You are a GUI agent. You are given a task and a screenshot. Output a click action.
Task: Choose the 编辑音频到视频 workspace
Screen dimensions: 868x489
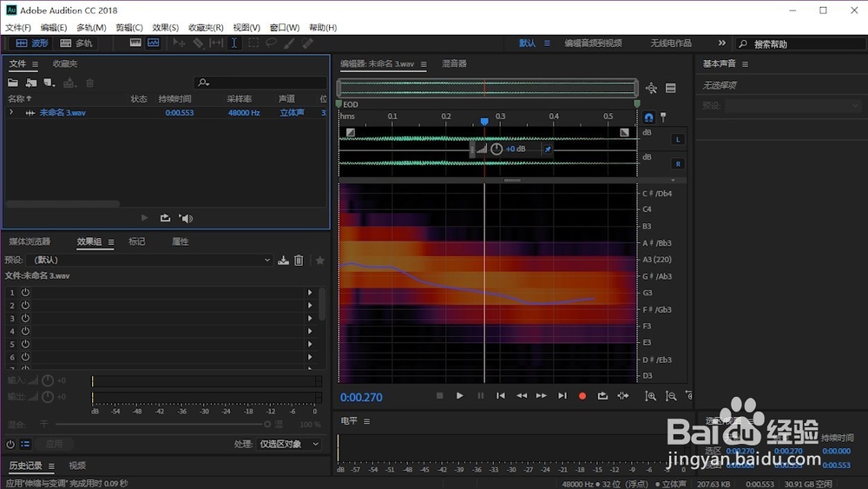click(x=593, y=43)
